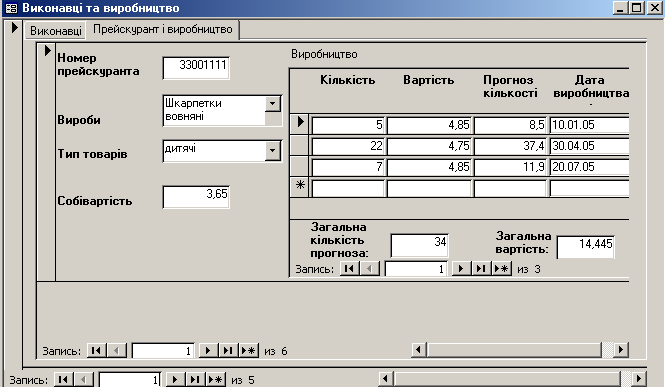The height and width of the screenshot is (387, 665).
Task: Select the row selector for date 30.04.05
Action: [300, 145]
